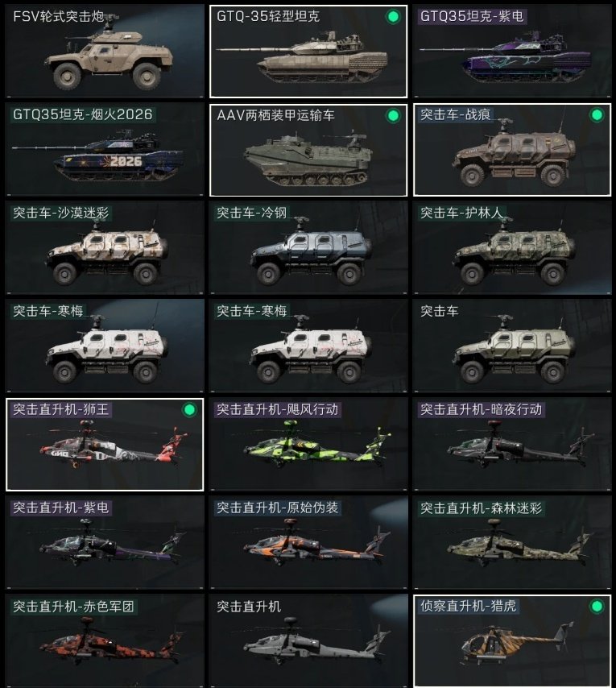The height and width of the screenshot is (688, 616).
Task: Select the 突击直升机-原始伪装 orange helicopter
Action: coord(308,543)
